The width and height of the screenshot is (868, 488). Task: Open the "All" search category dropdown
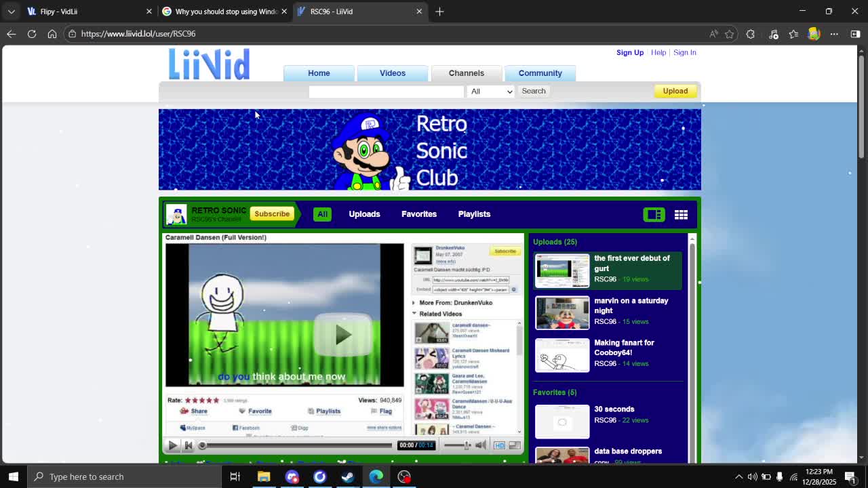[490, 91]
